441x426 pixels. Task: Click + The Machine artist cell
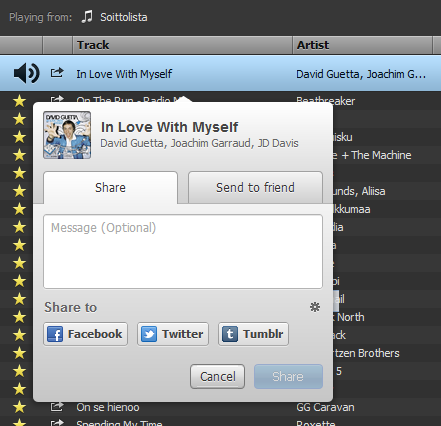372,155
